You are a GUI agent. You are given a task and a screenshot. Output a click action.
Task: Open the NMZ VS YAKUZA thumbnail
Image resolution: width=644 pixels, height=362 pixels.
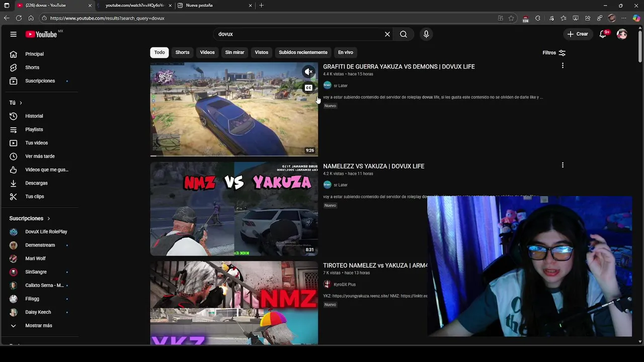(234, 209)
